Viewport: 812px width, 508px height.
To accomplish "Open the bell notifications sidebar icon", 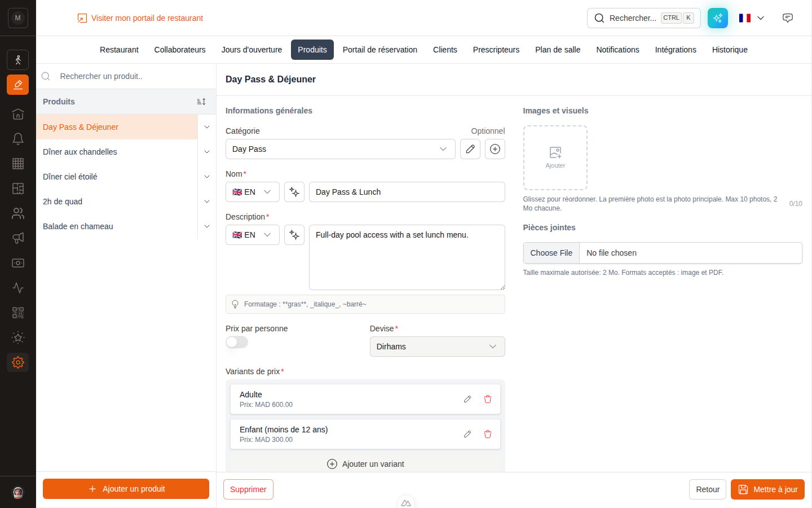I will pos(18,139).
